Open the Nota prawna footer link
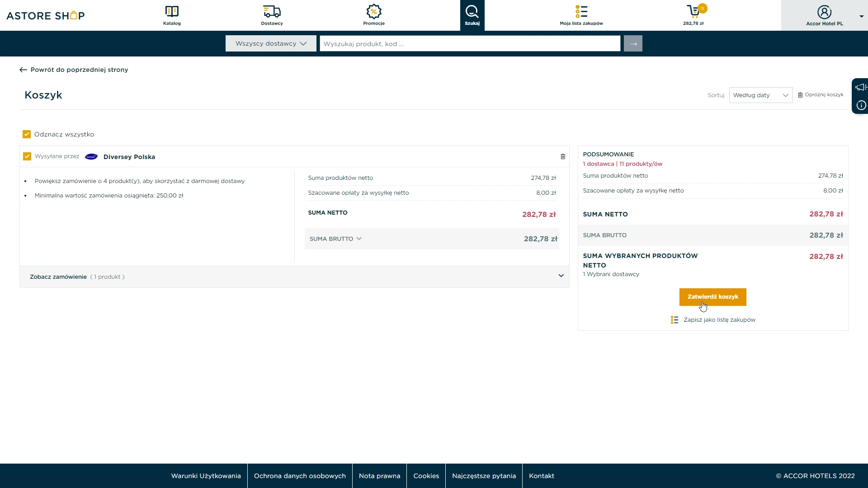 (379, 476)
